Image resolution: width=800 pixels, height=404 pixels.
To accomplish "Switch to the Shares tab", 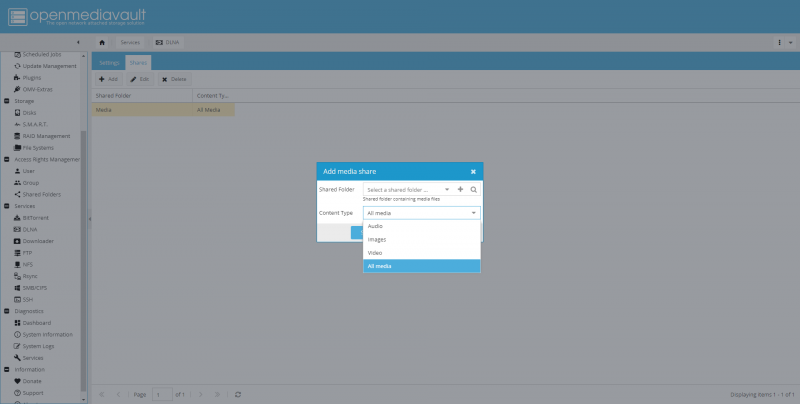I will tap(138, 63).
